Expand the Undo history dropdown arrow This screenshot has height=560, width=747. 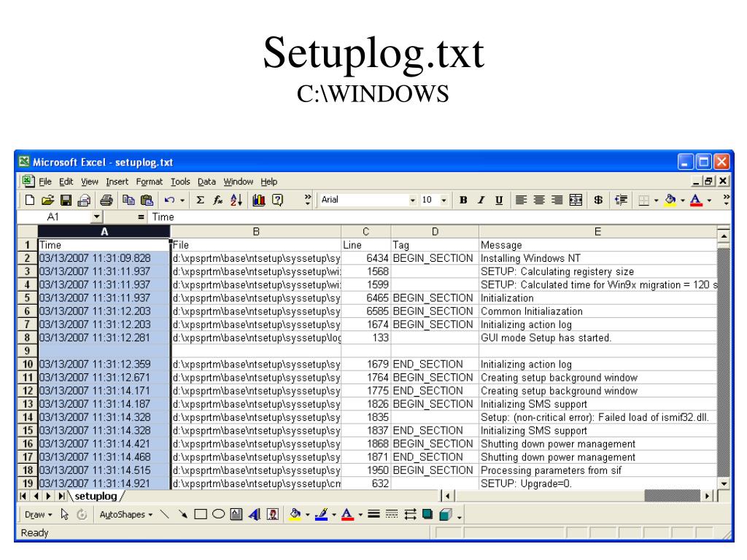[x=182, y=201]
